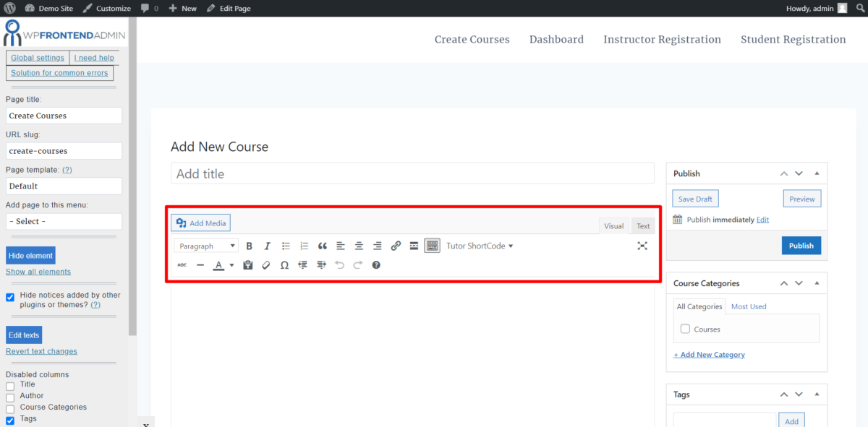
Task: Uncheck the Tags disabled column checkbox
Action: tap(12, 418)
